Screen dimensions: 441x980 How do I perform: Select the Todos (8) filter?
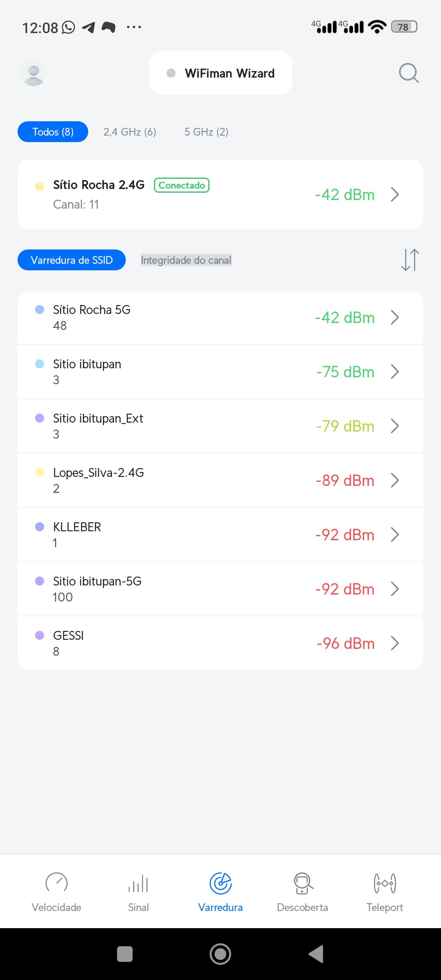[x=53, y=132]
